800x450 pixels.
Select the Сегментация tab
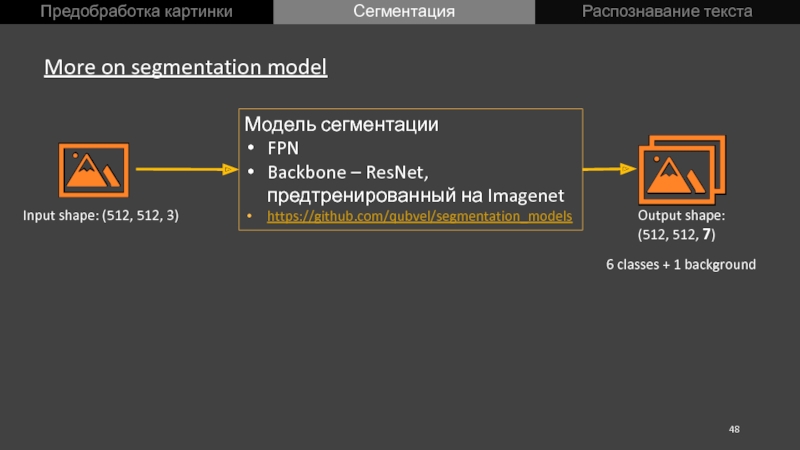click(x=404, y=12)
